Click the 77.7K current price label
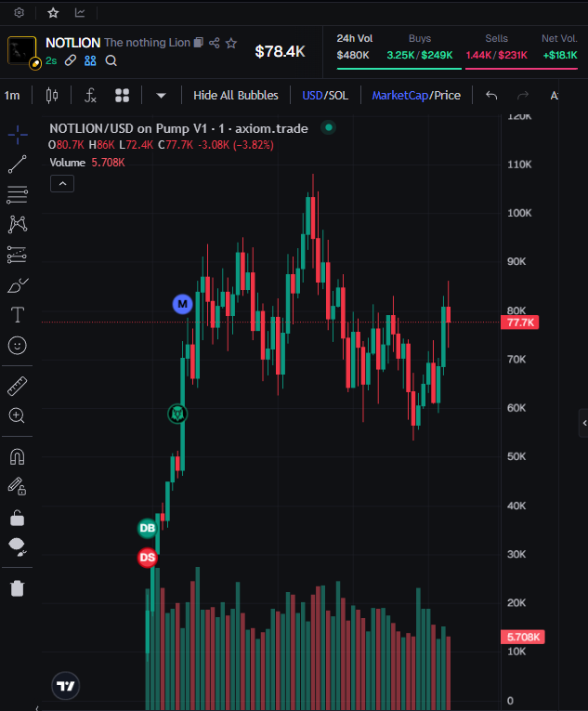The height and width of the screenshot is (711, 588). click(x=520, y=323)
